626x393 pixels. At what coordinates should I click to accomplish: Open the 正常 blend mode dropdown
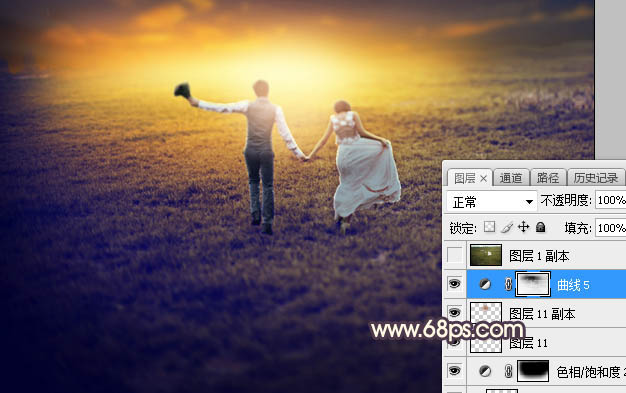[x=491, y=202]
